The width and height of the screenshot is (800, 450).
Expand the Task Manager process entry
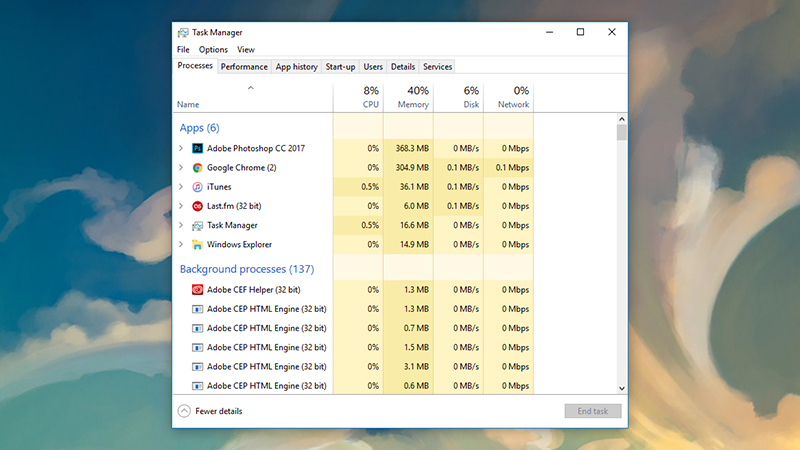click(x=181, y=225)
